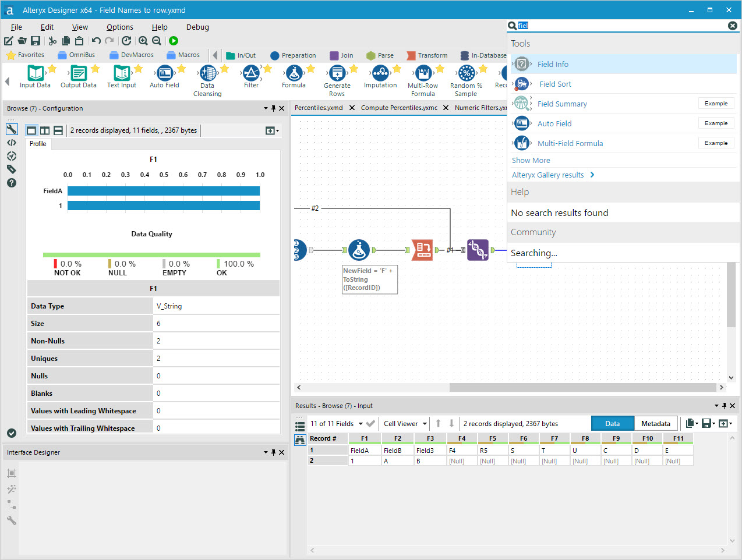This screenshot has height=560, width=742.
Task: Select the Text Input tool
Action: [x=121, y=76]
